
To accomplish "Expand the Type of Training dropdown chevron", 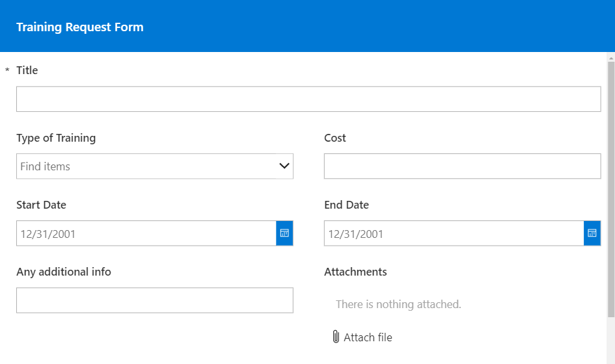I will coord(284,166).
